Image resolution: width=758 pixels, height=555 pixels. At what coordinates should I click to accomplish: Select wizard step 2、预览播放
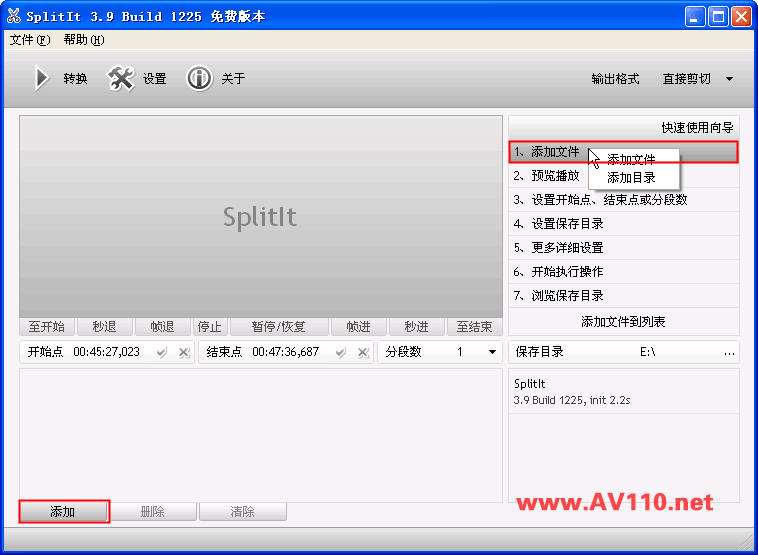pos(624,175)
